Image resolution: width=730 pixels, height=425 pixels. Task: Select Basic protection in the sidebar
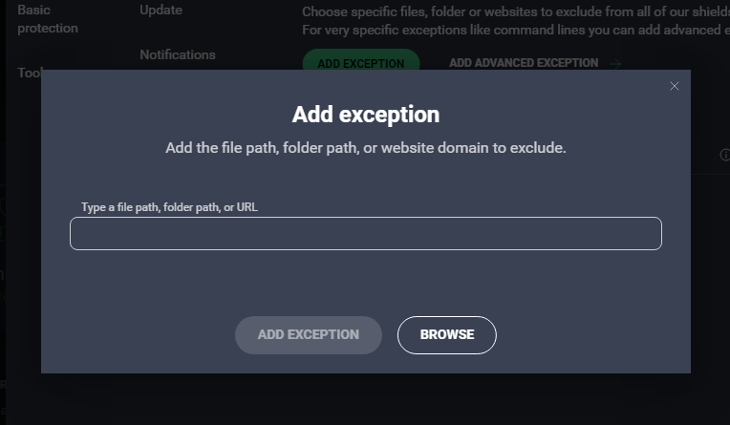coord(47,18)
